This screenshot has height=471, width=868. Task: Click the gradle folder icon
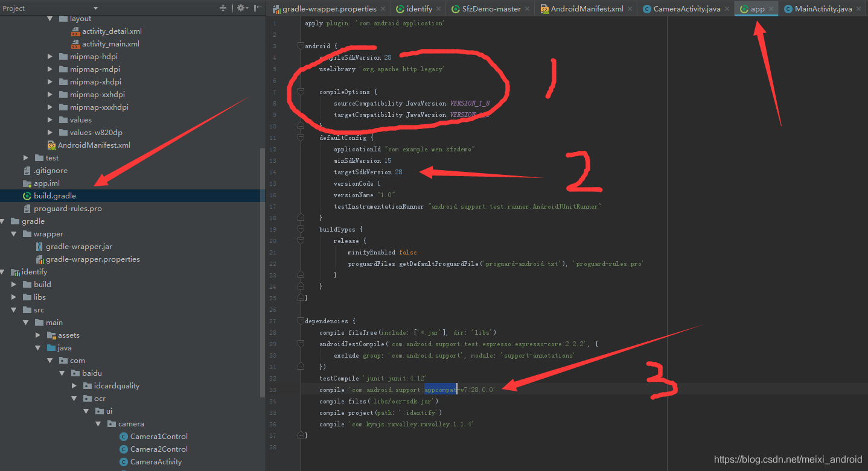coord(15,221)
